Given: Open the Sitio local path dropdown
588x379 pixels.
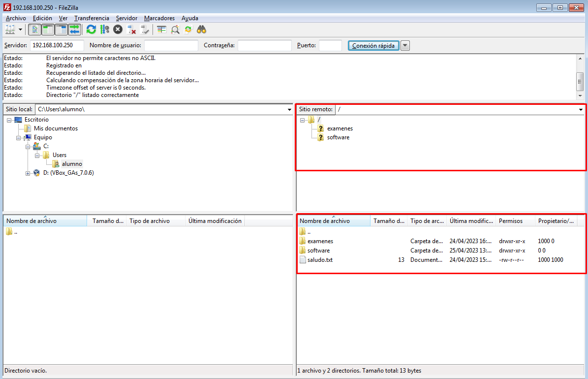Looking at the screenshot, I should coord(289,110).
